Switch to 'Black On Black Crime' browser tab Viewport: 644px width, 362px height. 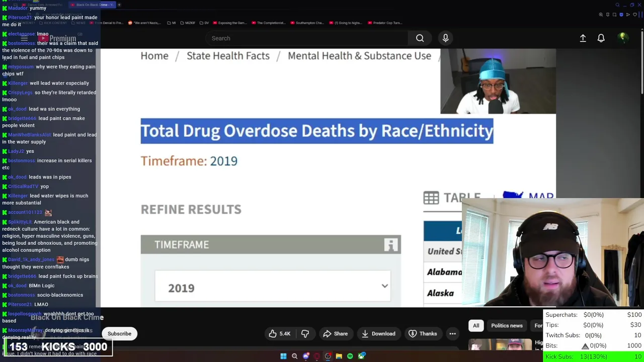93,5
